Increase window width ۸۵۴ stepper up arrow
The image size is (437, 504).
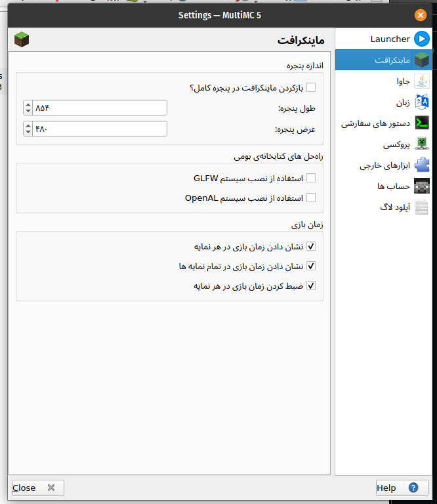click(x=28, y=105)
